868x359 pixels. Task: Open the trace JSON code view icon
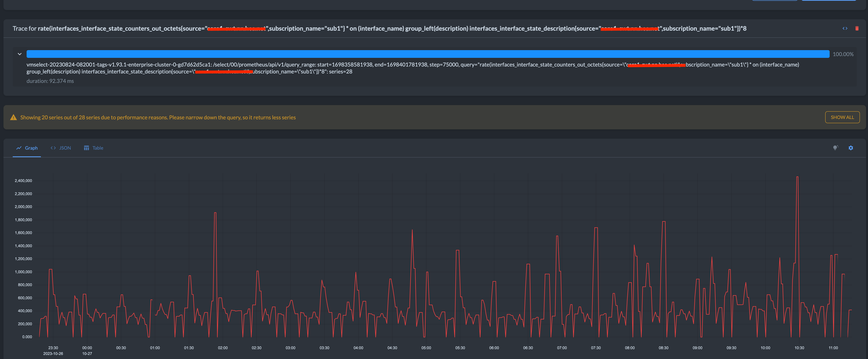click(x=845, y=28)
